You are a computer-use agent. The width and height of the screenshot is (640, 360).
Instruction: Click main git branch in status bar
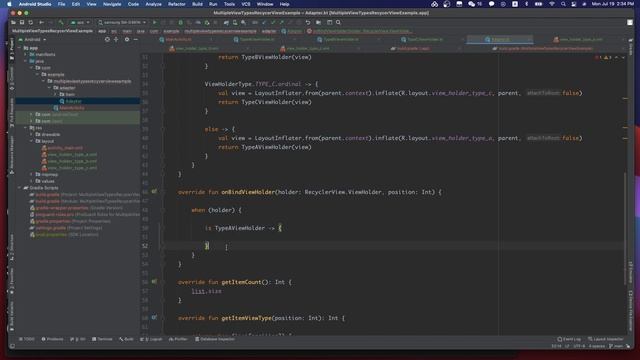tap(616, 346)
